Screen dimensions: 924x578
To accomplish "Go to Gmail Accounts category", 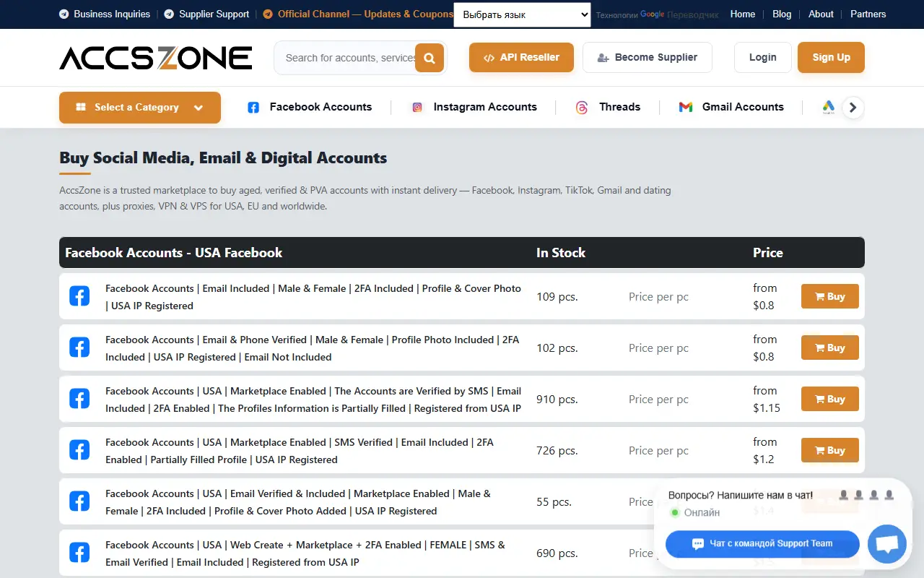I will [743, 107].
